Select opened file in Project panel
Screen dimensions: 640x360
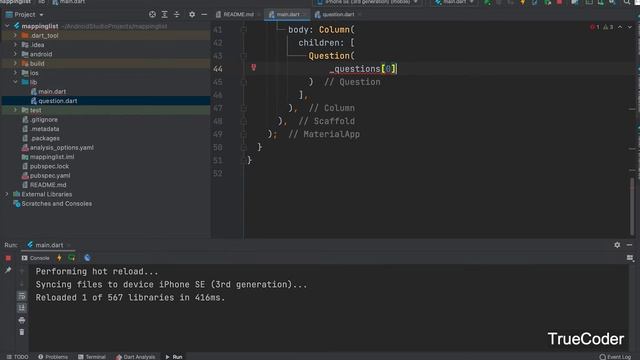point(152,14)
